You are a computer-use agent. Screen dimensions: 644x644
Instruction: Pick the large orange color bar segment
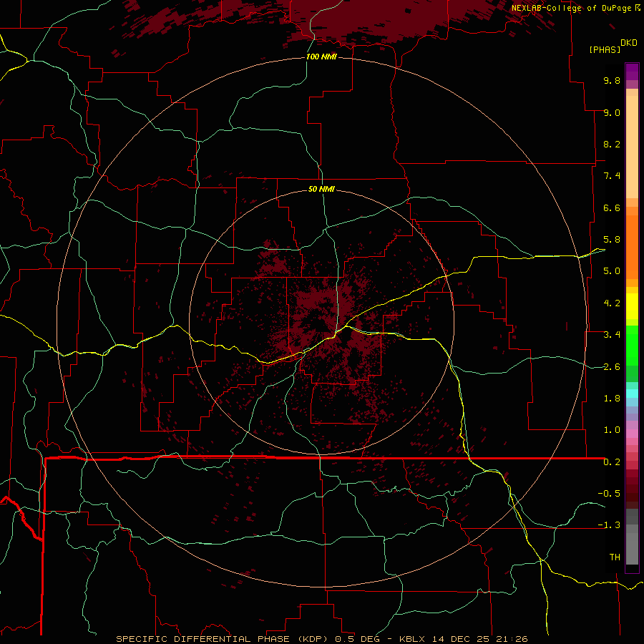tap(632, 248)
